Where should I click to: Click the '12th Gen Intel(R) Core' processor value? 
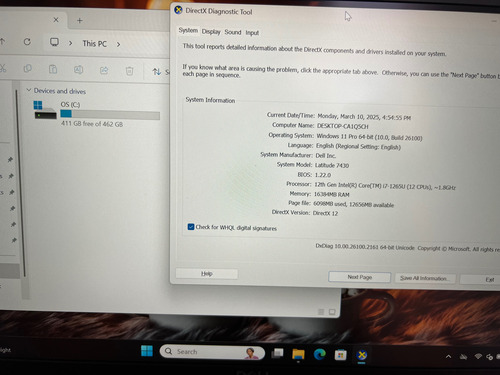(x=385, y=186)
